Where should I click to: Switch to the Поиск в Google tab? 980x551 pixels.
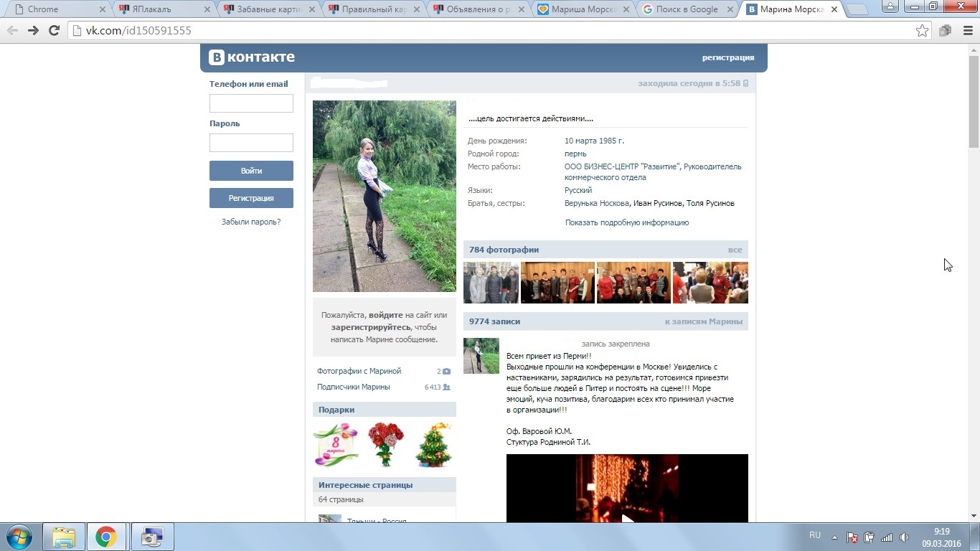tap(686, 10)
